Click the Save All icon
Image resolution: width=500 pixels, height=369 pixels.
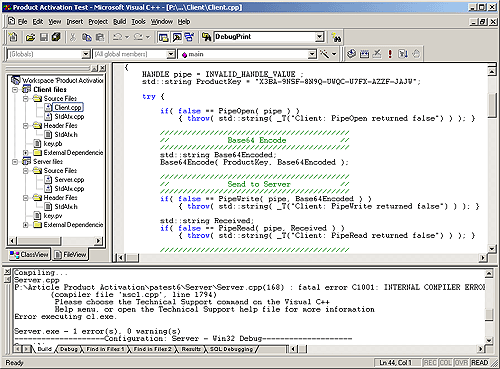pyautogui.click(x=56, y=37)
